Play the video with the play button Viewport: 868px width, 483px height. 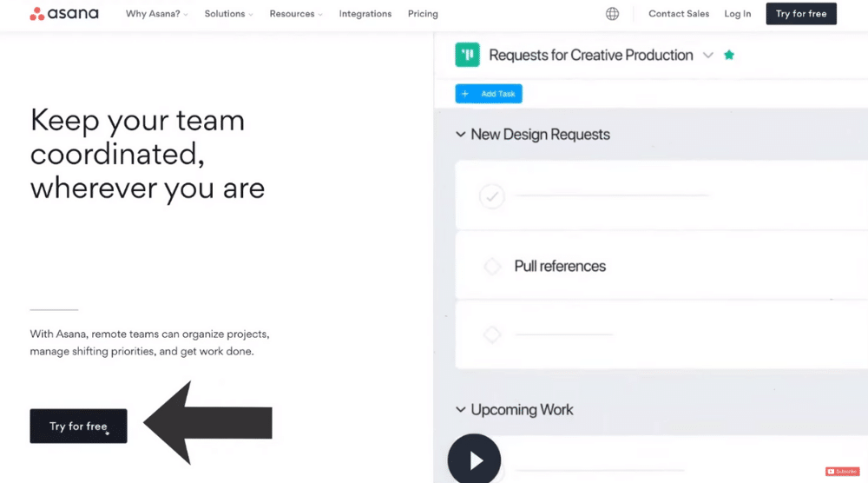click(475, 460)
